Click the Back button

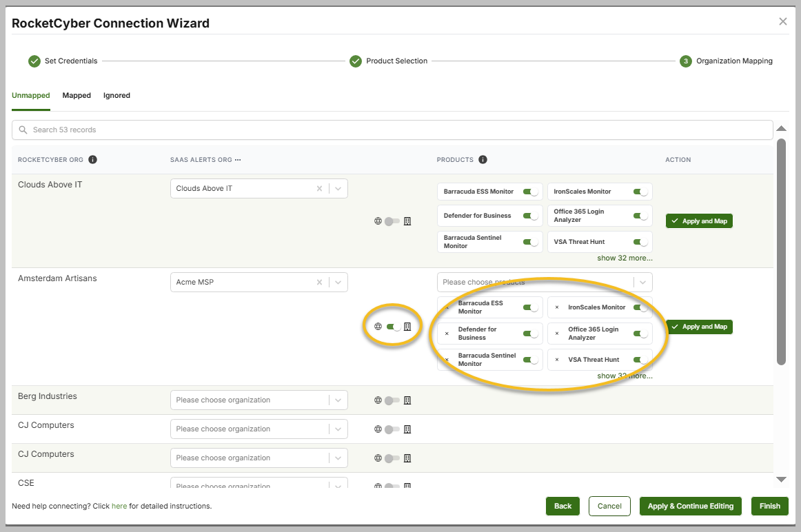[562, 506]
